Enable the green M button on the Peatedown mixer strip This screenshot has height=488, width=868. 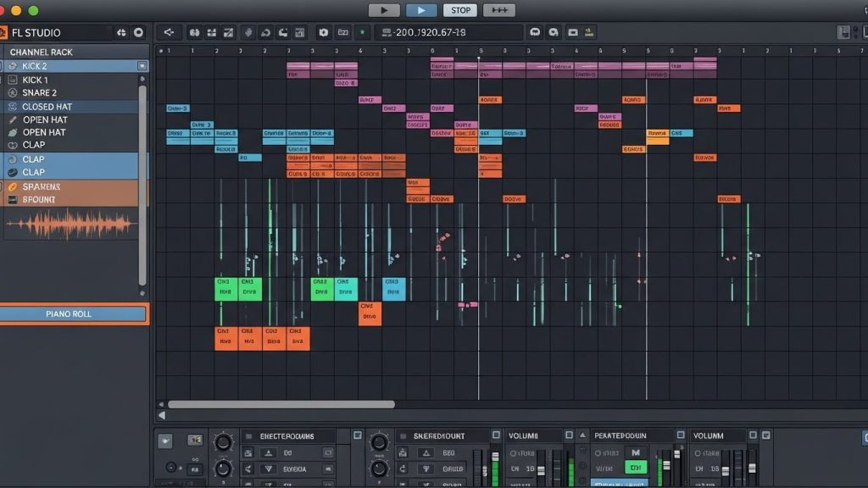(635, 452)
